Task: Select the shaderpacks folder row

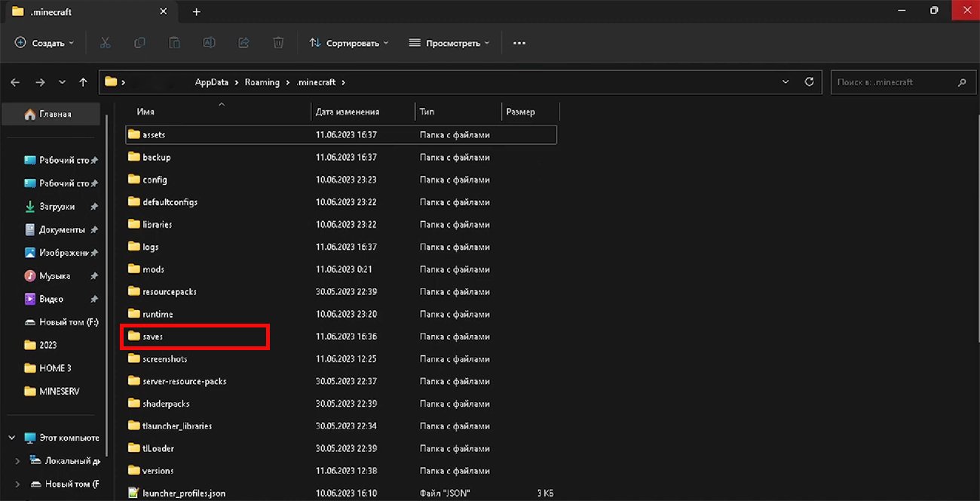Action: point(341,404)
